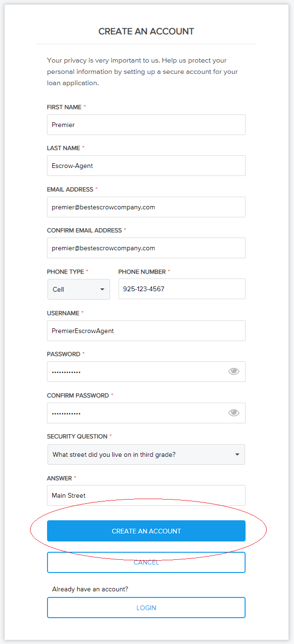
Task: Focus the Confirm Email Address input
Action: click(146, 248)
